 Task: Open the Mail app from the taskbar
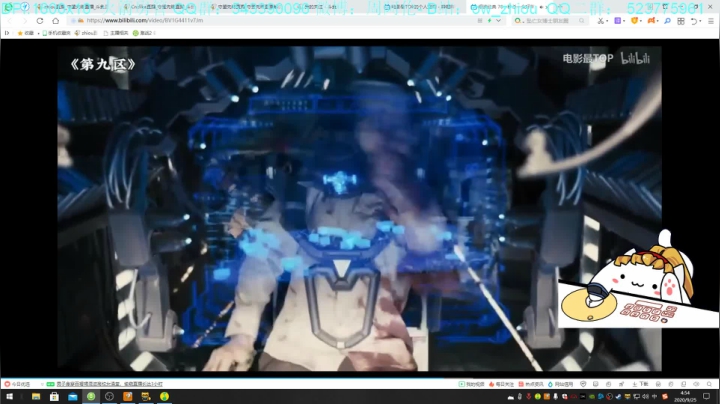[x=73, y=397]
